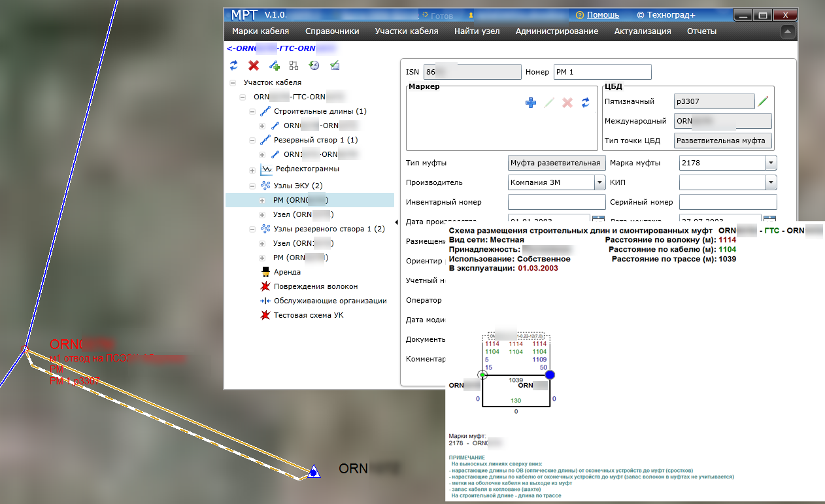Click the red delete X above the tree

[254, 65]
